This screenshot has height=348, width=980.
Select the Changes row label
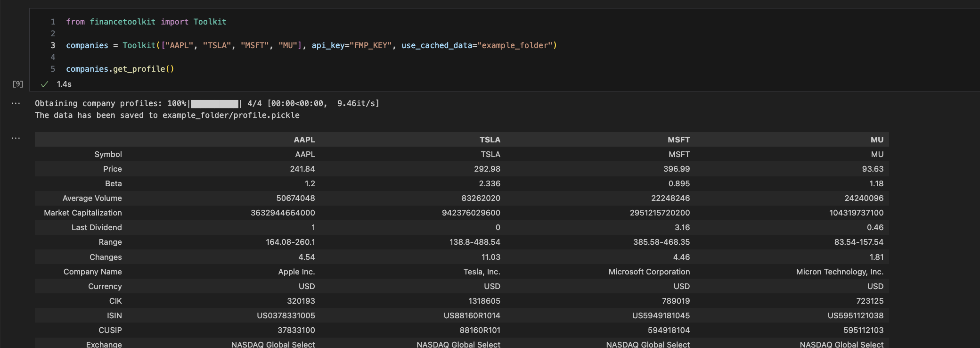click(x=106, y=257)
